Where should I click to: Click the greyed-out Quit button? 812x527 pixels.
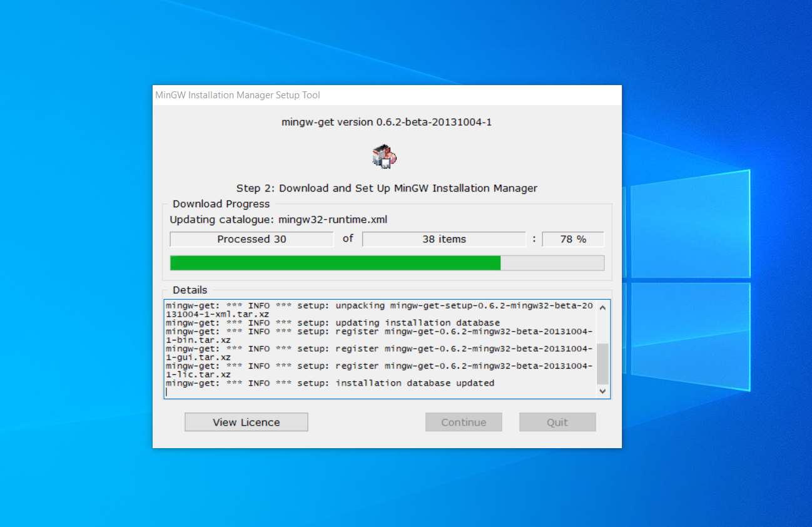pyautogui.click(x=557, y=422)
